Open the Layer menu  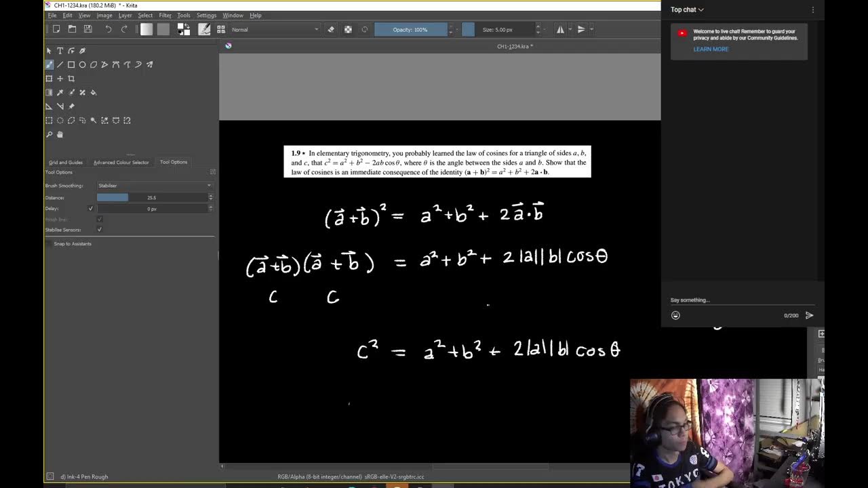click(125, 16)
